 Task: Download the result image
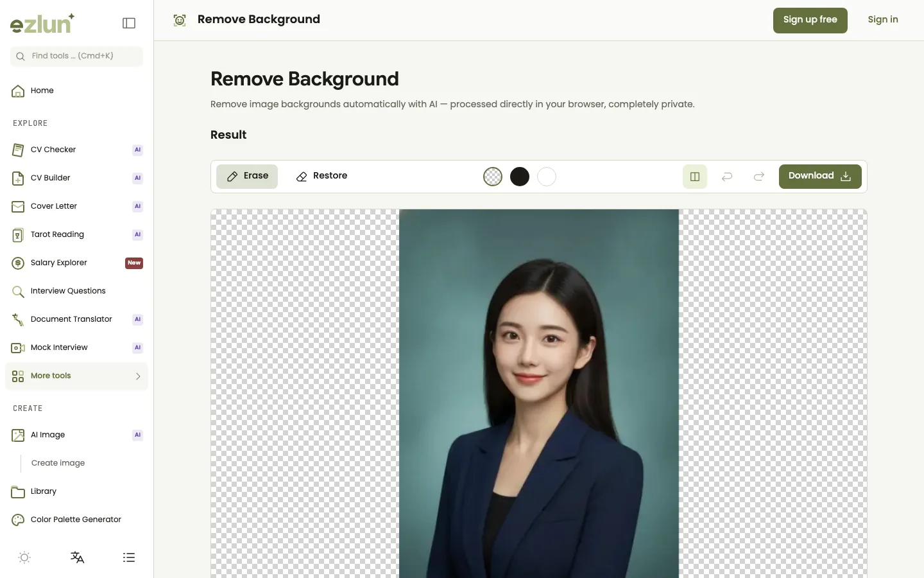point(820,177)
